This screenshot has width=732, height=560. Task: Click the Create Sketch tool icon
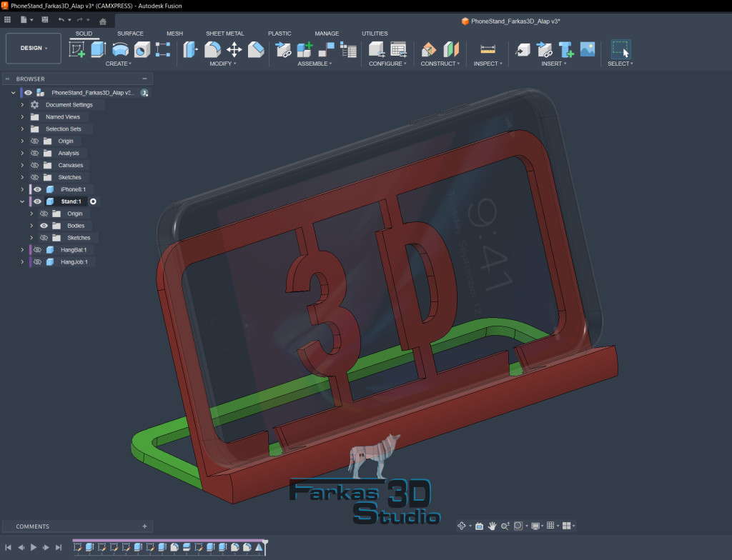[x=76, y=49]
